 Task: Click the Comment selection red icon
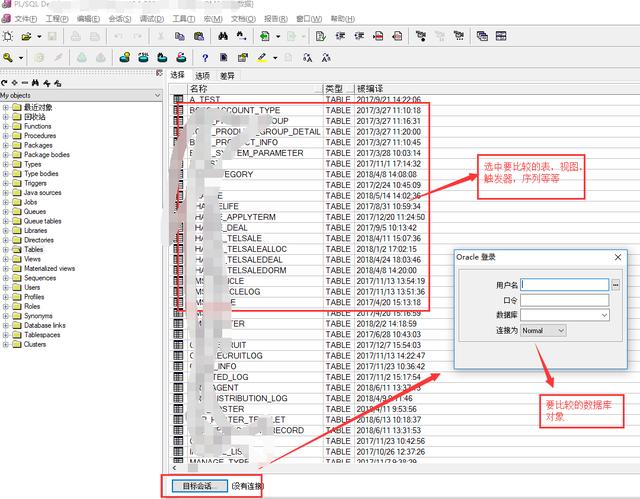tap(378, 36)
